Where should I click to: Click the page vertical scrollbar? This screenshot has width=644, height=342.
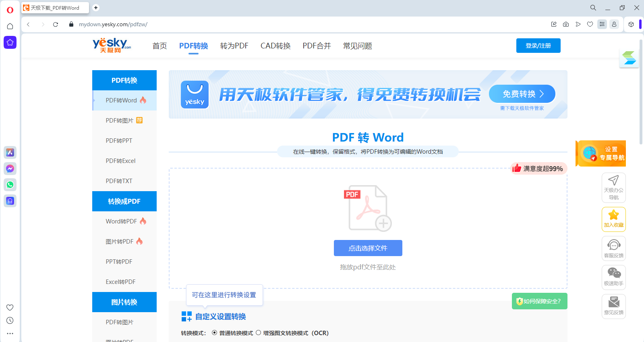coord(641,93)
